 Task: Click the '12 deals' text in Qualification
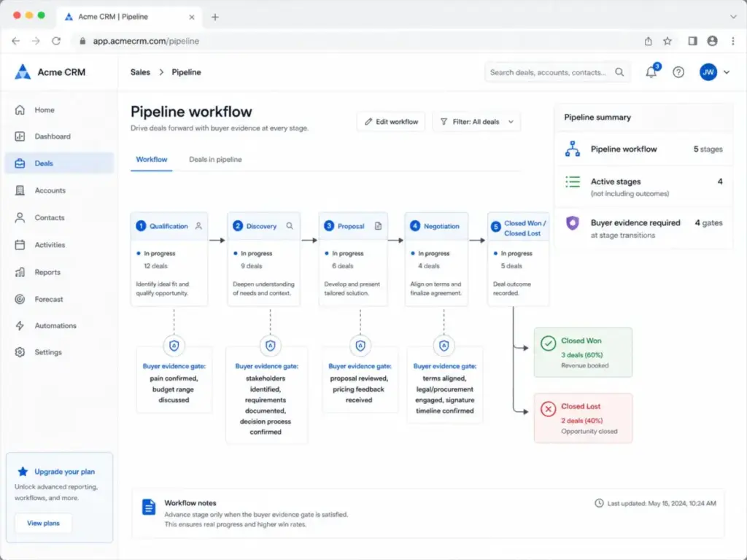[156, 266]
